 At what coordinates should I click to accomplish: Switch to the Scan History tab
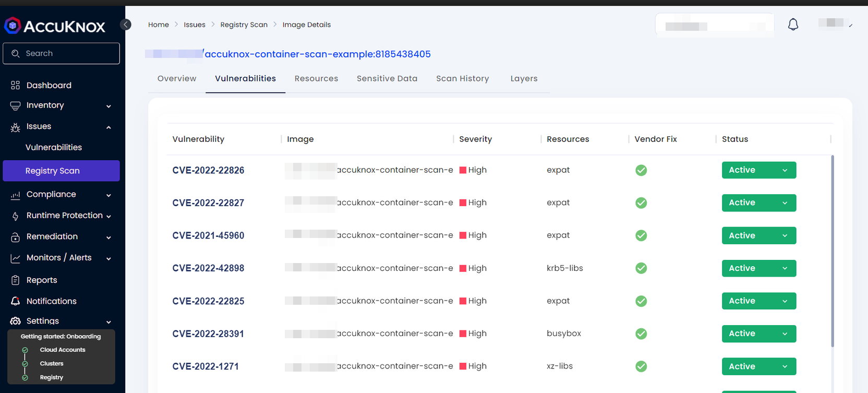tap(462, 79)
